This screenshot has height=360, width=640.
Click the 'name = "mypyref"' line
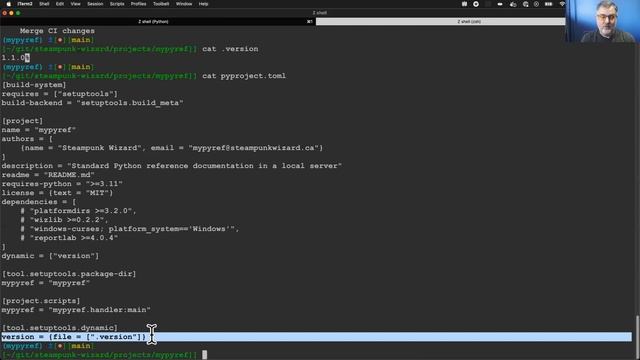[39, 130]
